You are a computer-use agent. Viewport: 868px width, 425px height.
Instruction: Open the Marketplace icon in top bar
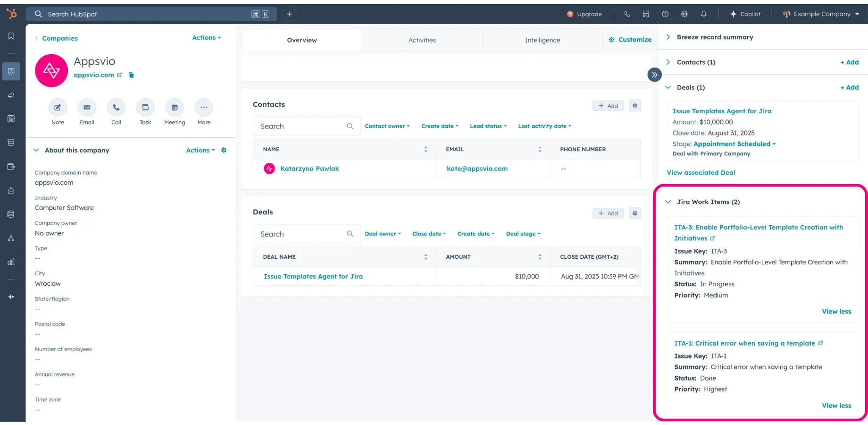(646, 14)
